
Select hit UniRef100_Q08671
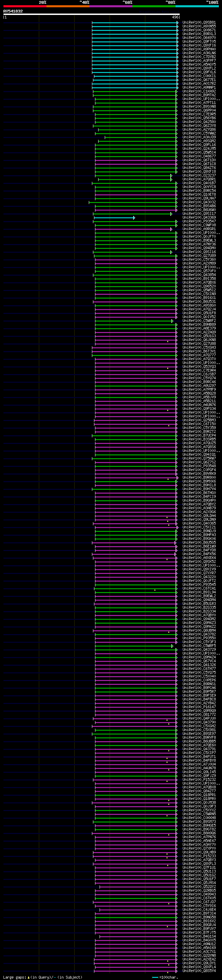[x=199, y=31]
